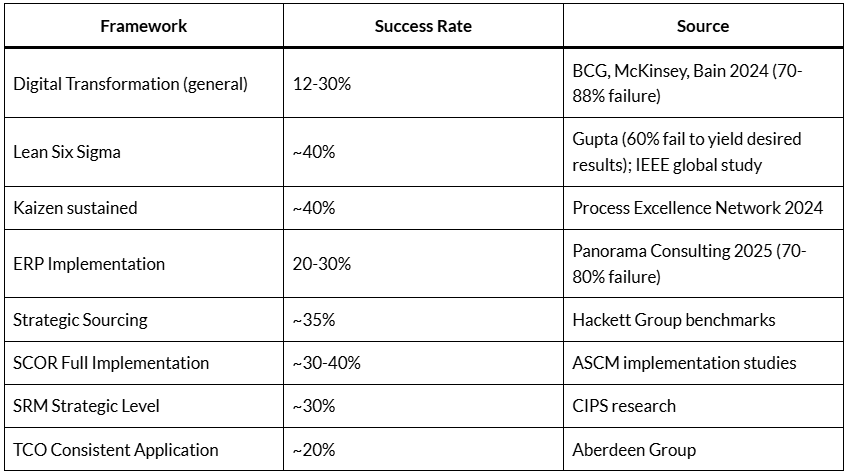Select the ~20% success rate cell
Image resolution: width=850 pixels, height=472 pixels.
(312, 449)
